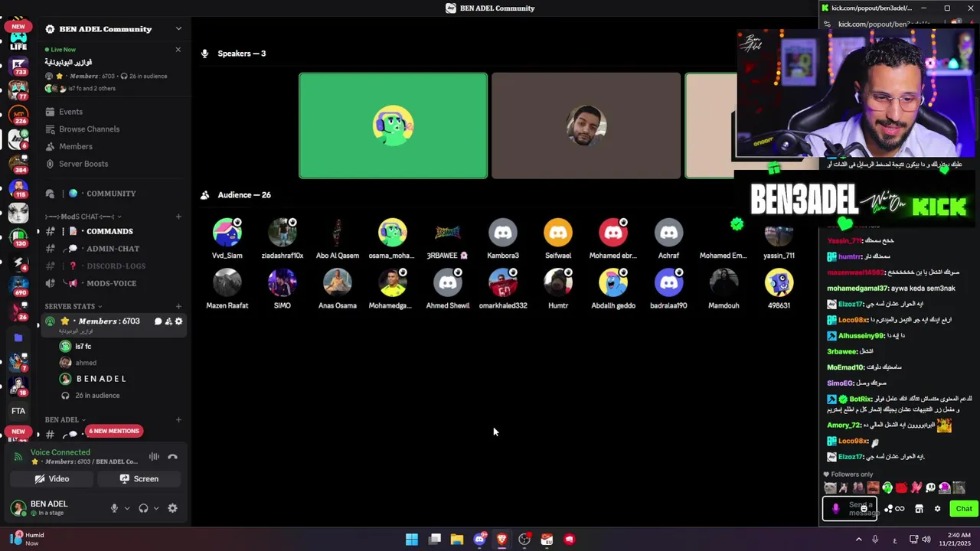The height and width of the screenshot is (551, 980).
Task: Share screen with Screen button
Action: pos(139,479)
